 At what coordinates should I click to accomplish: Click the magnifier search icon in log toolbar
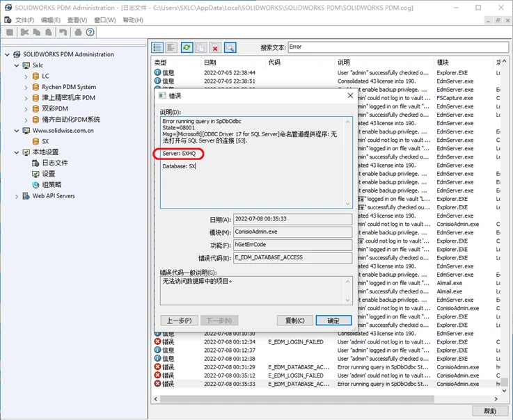click(x=230, y=47)
